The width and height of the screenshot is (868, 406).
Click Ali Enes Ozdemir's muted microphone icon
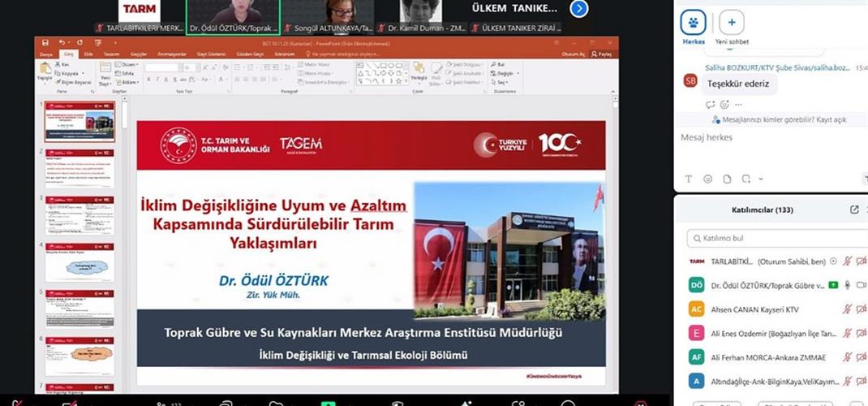coord(847,334)
